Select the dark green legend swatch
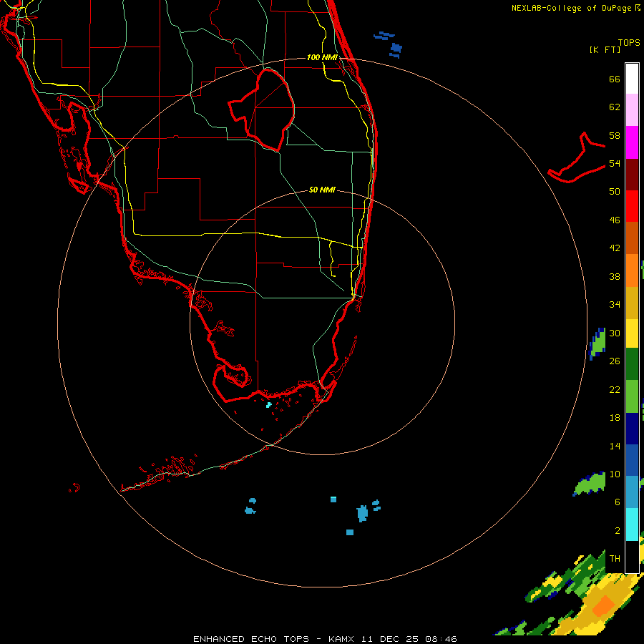This screenshot has height=644, width=644. (632, 364)
